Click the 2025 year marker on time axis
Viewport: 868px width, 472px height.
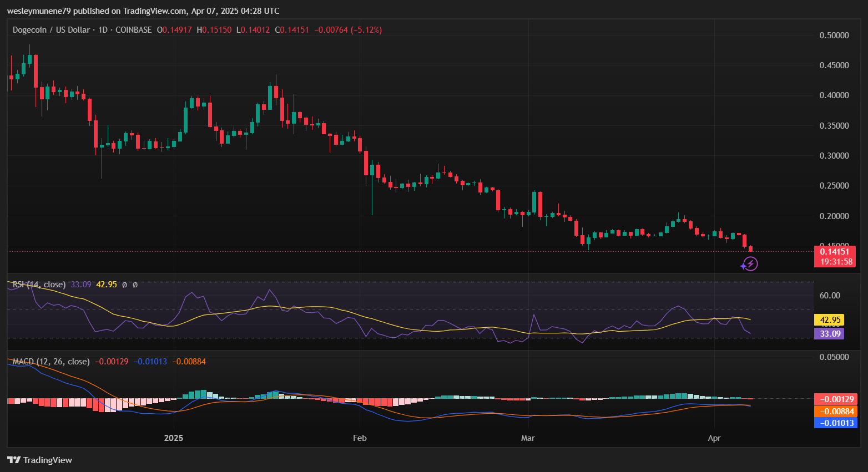pos(174,438)
